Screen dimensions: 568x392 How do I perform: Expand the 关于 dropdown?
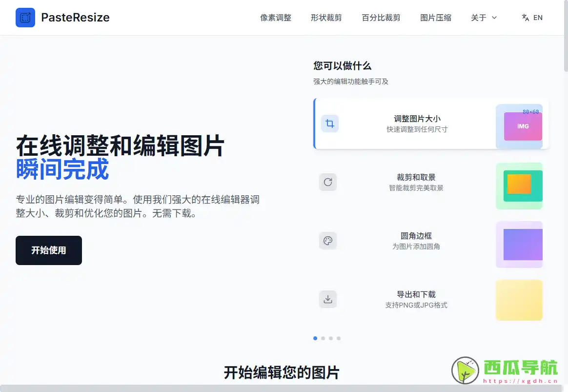(x=484, y=18)
